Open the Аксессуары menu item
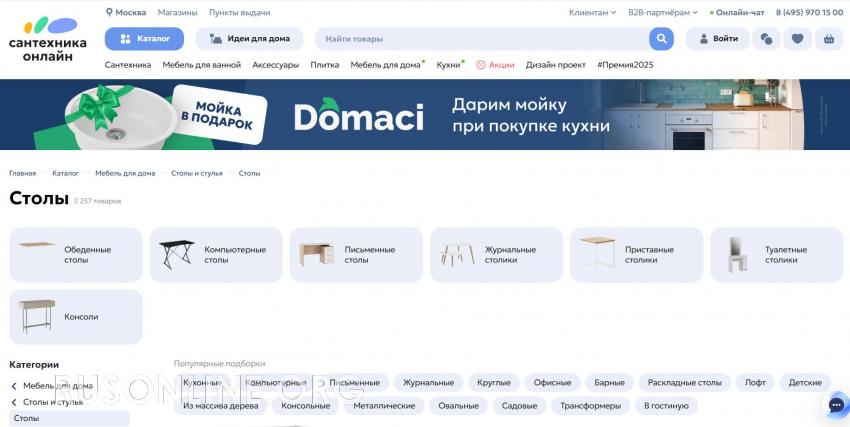The width and height of the screenshot is (850, 427). [275, 64]
